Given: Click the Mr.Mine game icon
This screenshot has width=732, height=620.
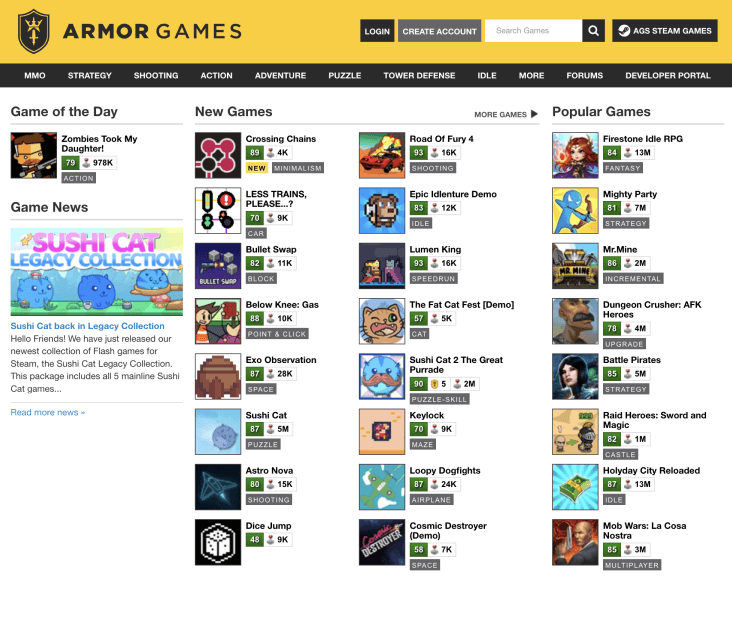Looking at the screenshot, I should 575,266.
